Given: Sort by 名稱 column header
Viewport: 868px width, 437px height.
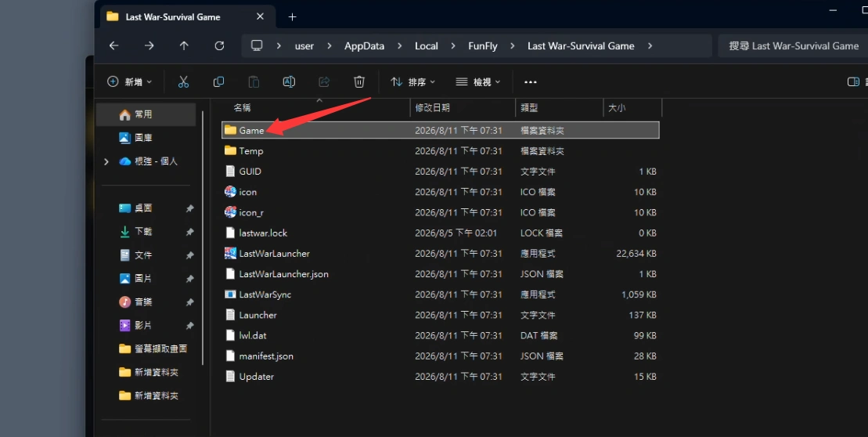Looking at the screenshot, I should tap(315, 108).
